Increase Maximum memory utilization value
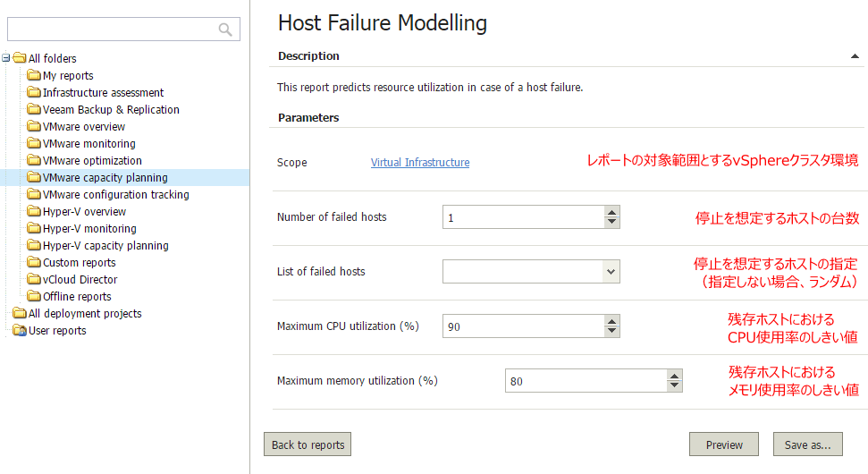Screen dimensions: 868x474 click(x=674, y=376)
